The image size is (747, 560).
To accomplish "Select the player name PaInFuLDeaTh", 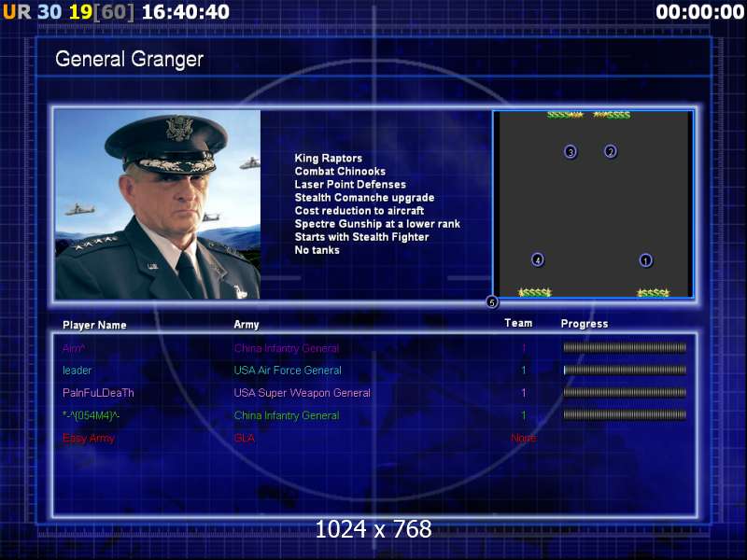I will (98, 393).
